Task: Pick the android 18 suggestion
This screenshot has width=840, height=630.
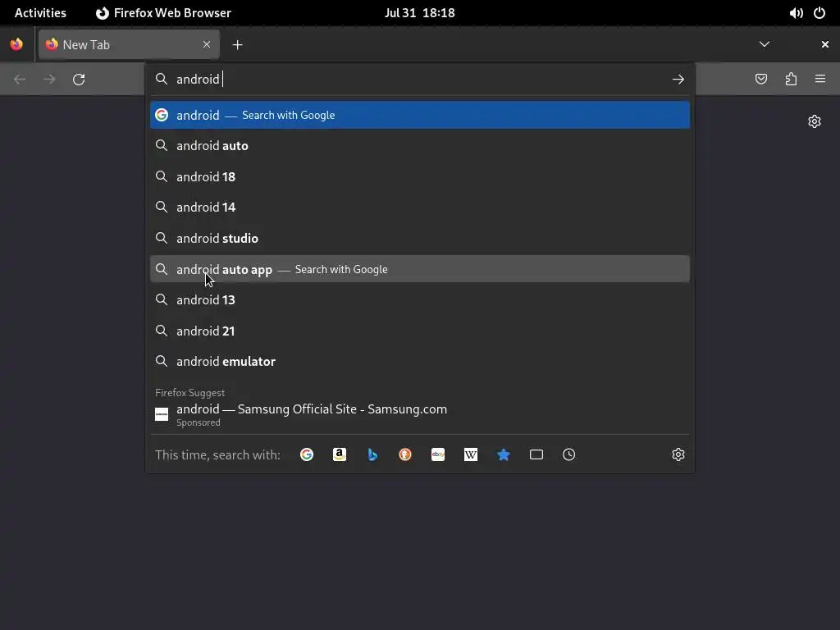Action: [420, 177]
